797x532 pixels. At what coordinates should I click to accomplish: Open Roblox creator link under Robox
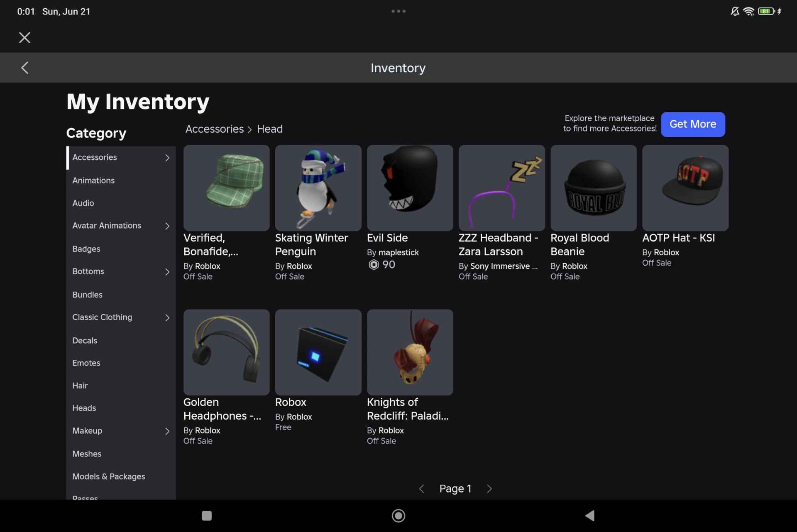(299, 417)
